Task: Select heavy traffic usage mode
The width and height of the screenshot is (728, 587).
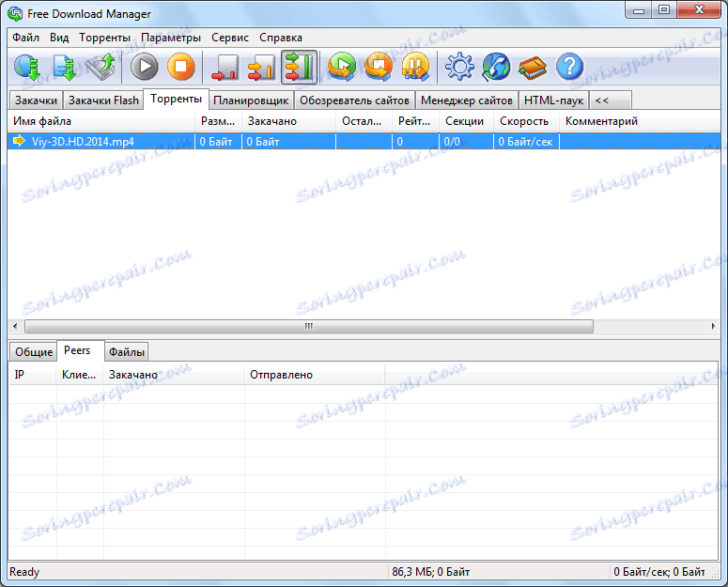Action: pos(299,68)
